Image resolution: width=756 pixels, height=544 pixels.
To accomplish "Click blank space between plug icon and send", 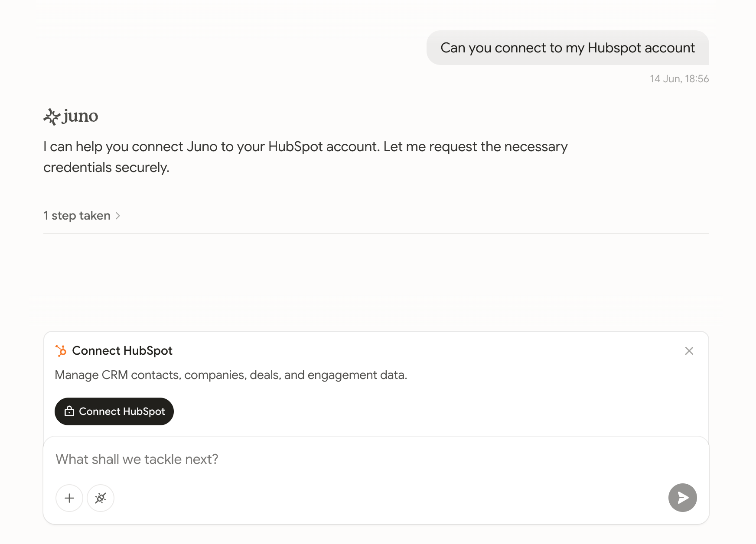I will [x=390, y=498].
